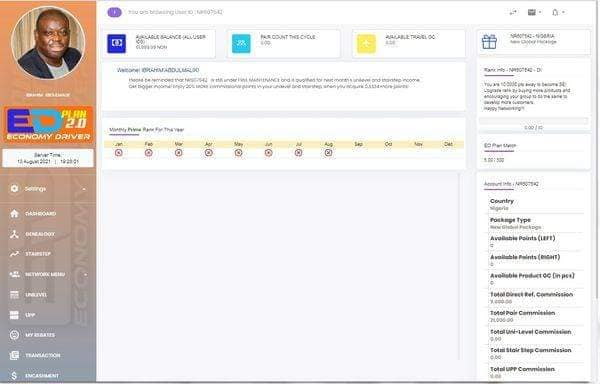Click the Network Menu people icon
The height and width of the screenshot is (384, 600).
point(15,274)
